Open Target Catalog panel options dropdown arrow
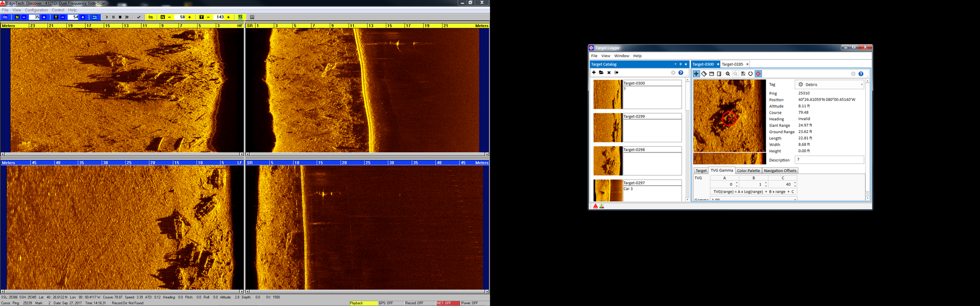The height and width of the screenshot is (306, 980). point(675,64)
